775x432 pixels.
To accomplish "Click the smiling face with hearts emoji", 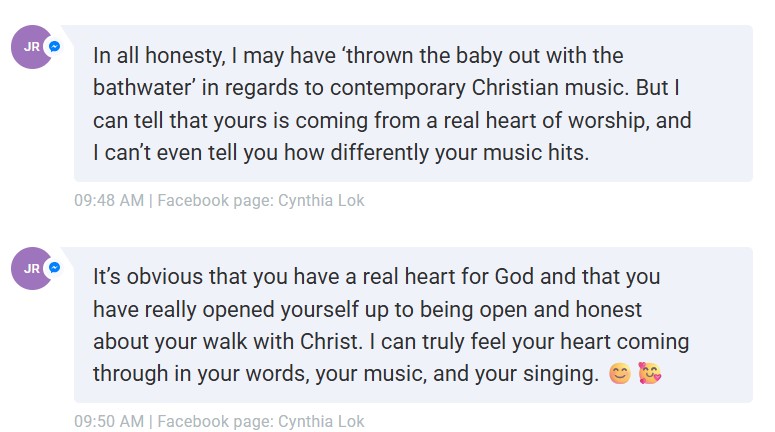I will click(x=649, y=373).
